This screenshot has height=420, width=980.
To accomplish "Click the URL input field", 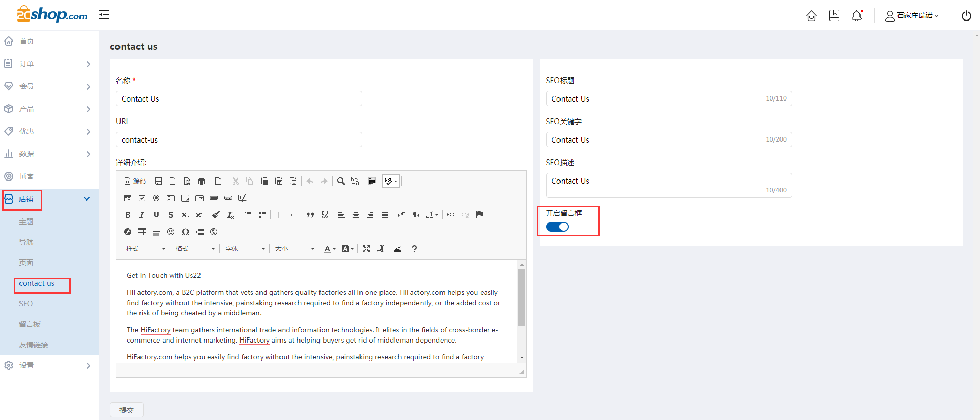I will point(239,139).
